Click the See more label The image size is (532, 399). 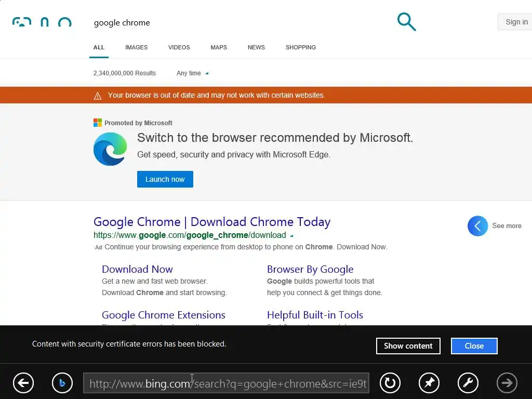(x=507, y=226)
